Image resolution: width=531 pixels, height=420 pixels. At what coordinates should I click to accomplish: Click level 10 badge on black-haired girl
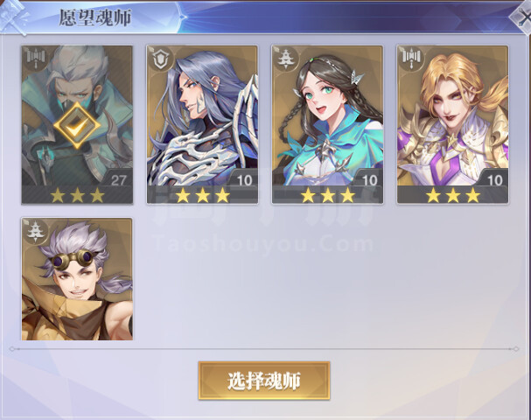coord(369,178)
